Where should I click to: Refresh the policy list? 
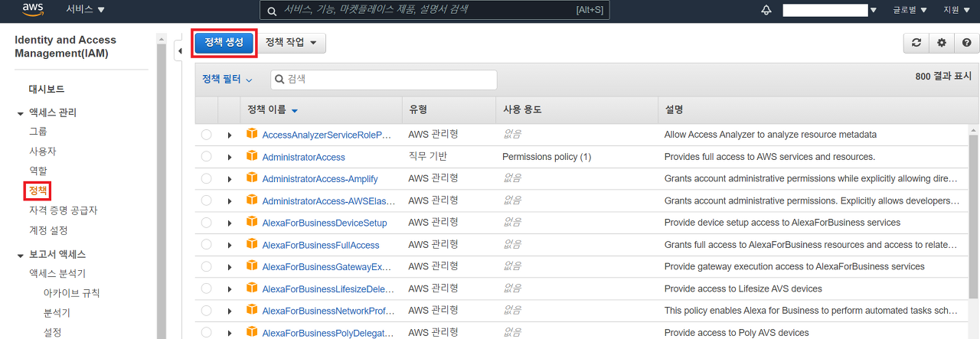[916, 43]
